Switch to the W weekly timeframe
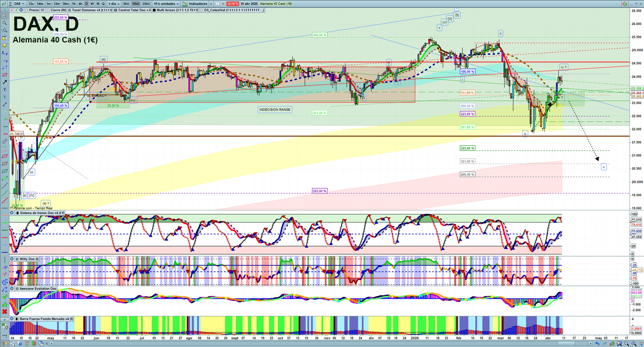 click(92, 4)
